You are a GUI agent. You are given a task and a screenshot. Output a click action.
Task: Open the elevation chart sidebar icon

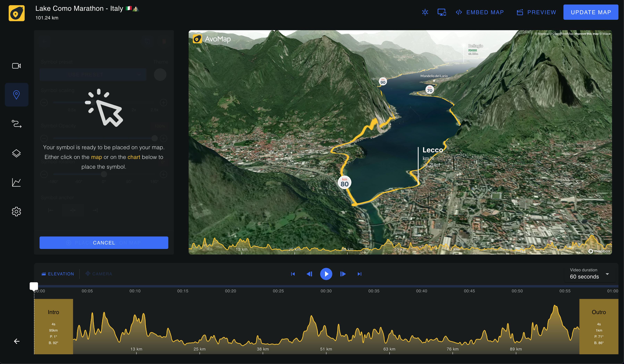click(16, 183)
